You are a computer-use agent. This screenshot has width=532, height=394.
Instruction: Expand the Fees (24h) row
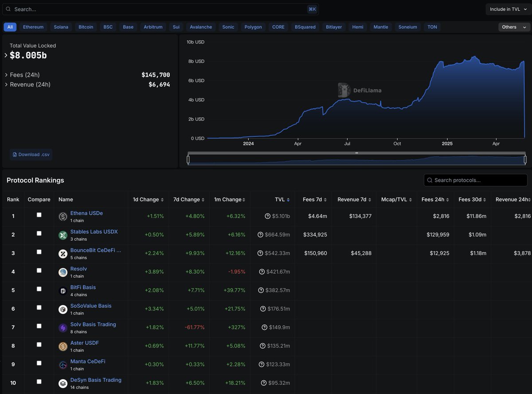pyautogui.click(x=6, y=75)
